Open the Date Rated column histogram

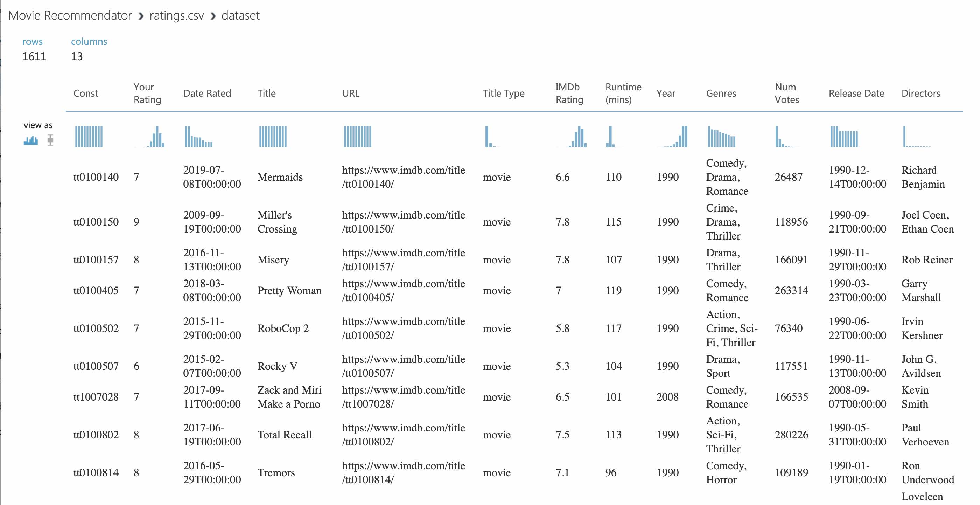point(198,137)
